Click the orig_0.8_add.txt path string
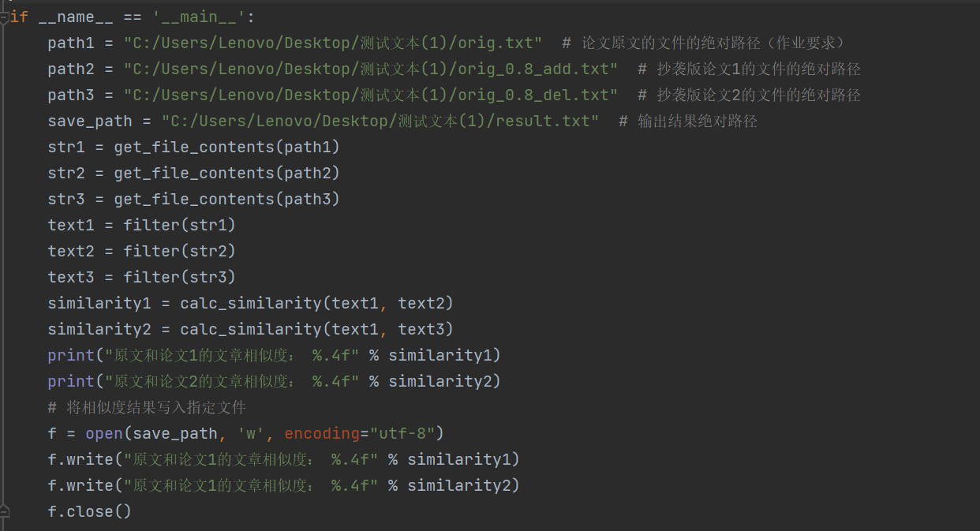This screenshot has height=531, width=980. pos(371,69)
